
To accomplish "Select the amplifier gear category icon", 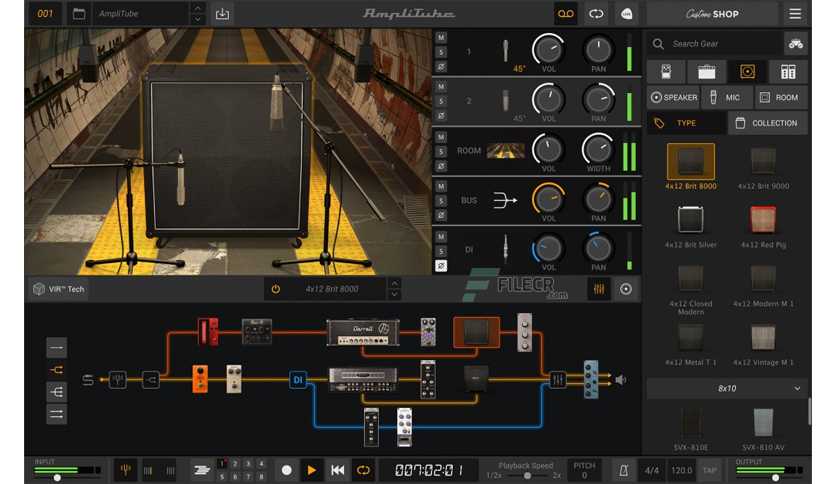I will point(706,71).
